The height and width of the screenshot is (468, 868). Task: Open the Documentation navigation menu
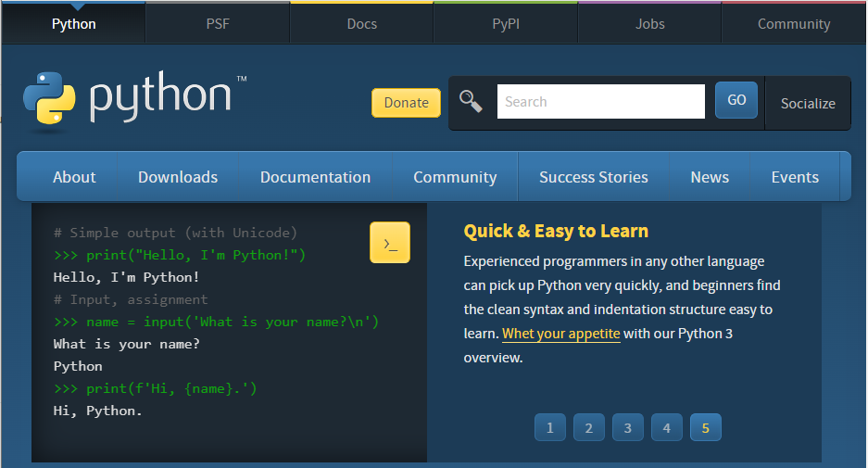(315, 177)
